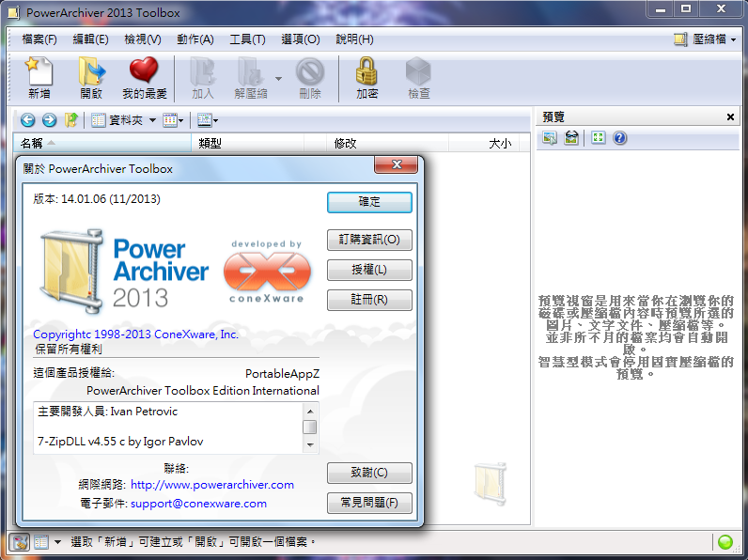The height and width of the screenshot is (560, 748).
Task: Click the 新增 (New) archive toolbar icon
Action: pyautogui.click(x=39, y=78)
